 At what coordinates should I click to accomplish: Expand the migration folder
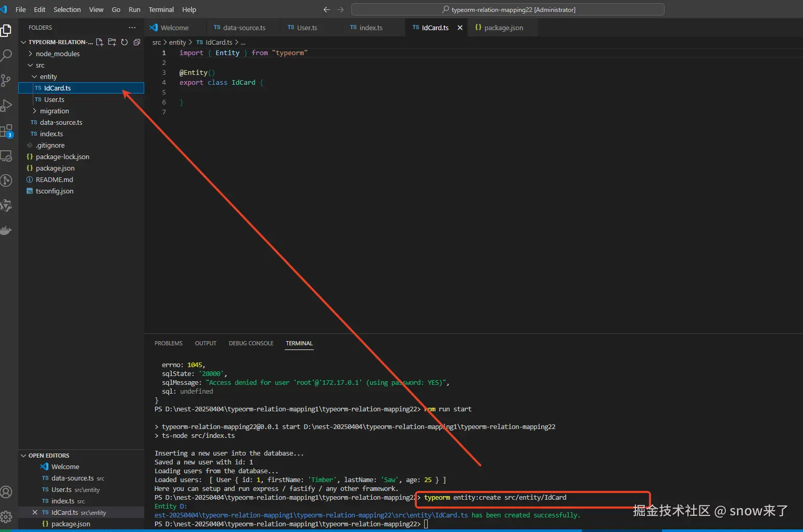[34, 111]
